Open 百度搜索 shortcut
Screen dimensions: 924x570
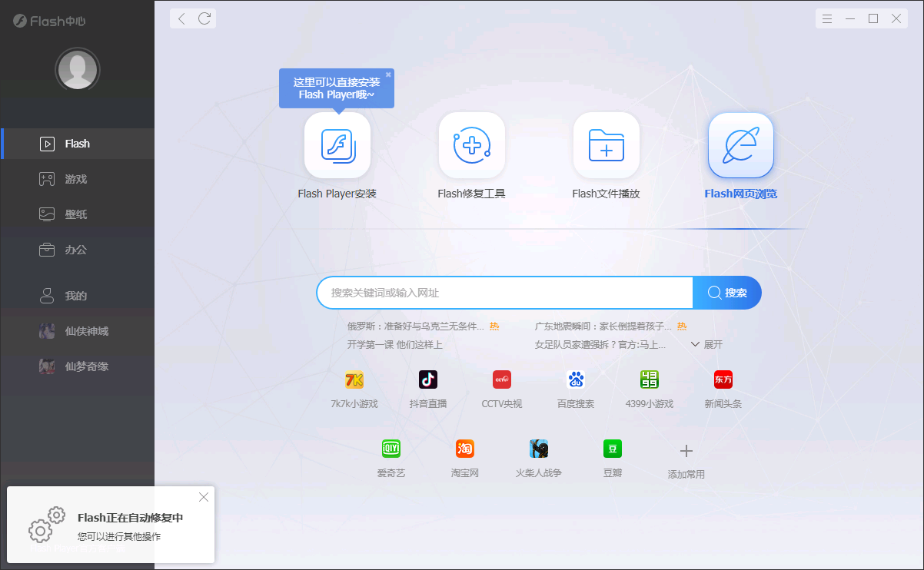pyautogui.click(x=576, y=379)
